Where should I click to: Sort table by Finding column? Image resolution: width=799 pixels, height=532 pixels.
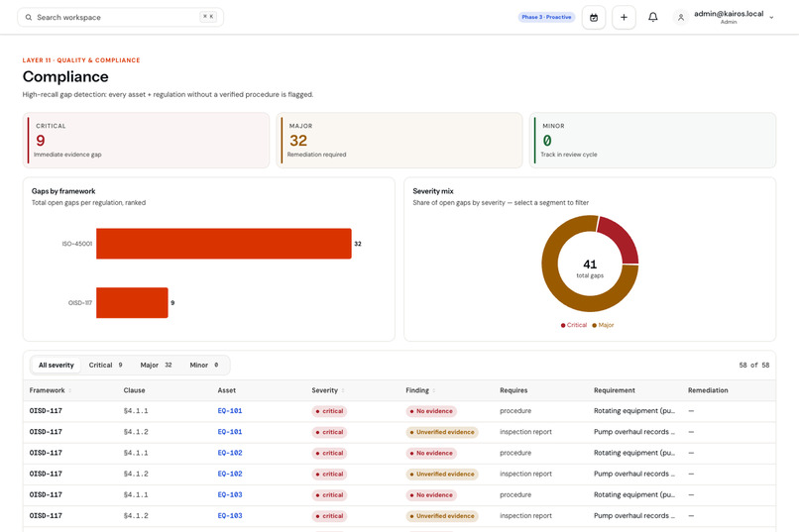click(420, 390)
